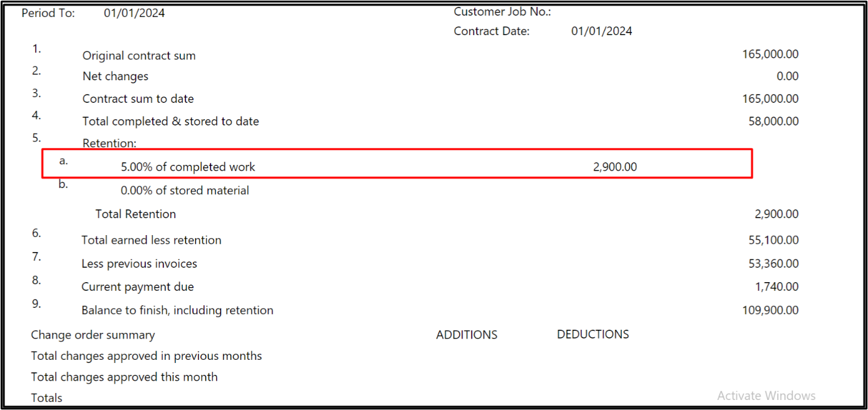Select the Total Retention label
The width and height of the screenshot is (868, 410).
[x=135, y=214]
